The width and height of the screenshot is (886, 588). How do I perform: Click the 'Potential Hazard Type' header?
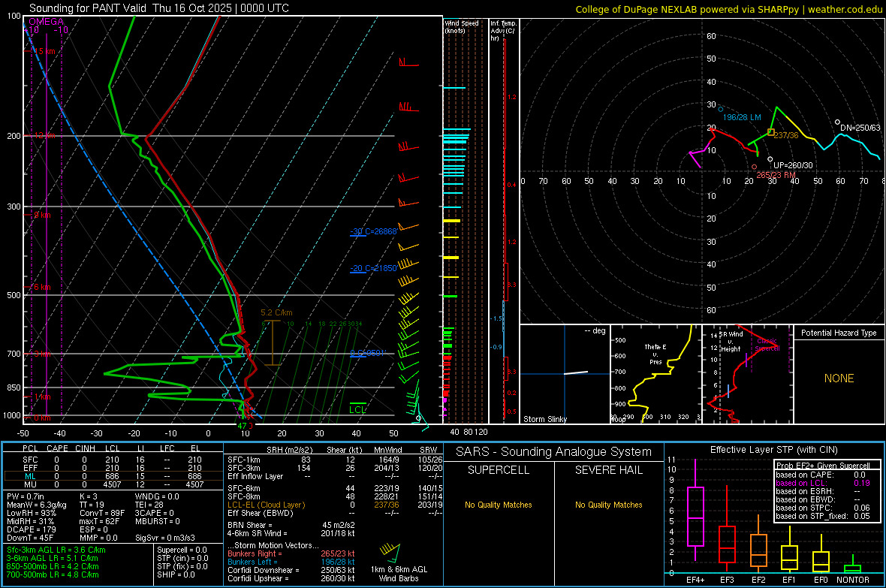[x=839, y=333]
